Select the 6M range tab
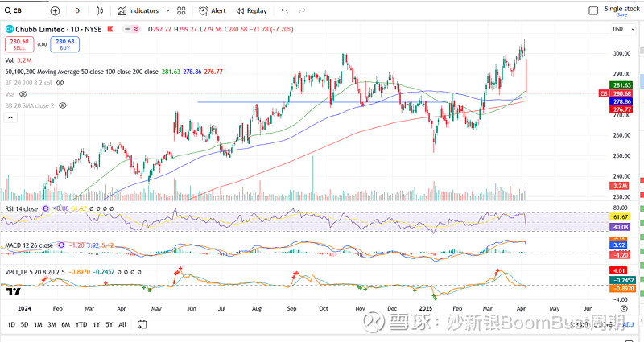 [x=66, y=325]
